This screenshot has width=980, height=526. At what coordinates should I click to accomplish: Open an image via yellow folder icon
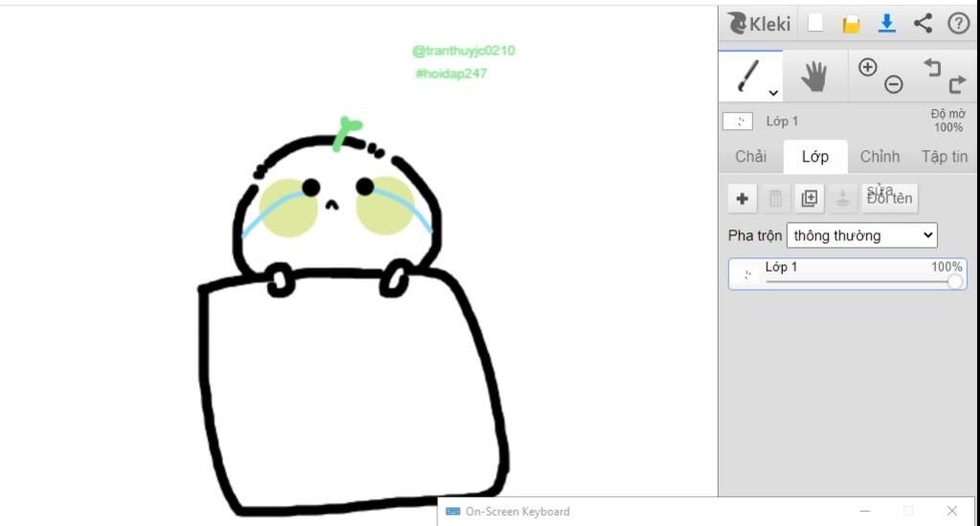[x=851, y=24]
